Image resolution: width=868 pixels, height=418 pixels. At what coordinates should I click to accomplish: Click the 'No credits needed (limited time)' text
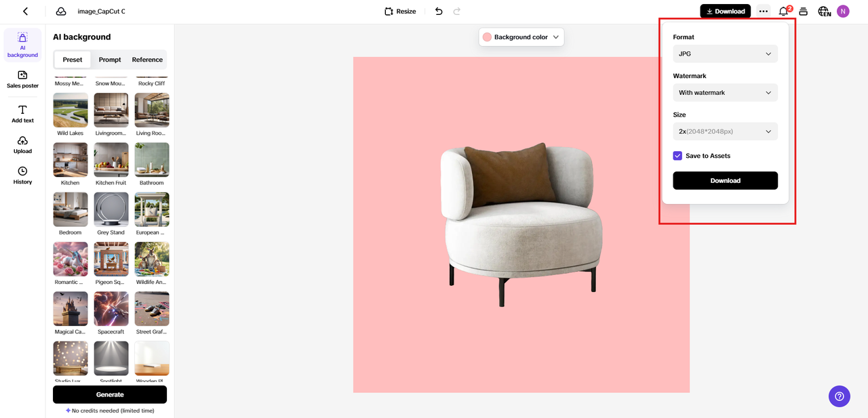pyautogui.click(x=113, y=411)
